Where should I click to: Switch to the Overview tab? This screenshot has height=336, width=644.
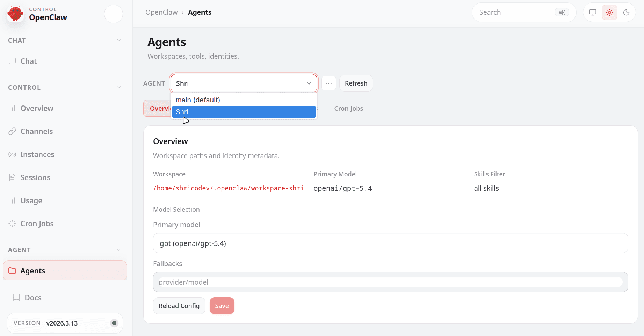tap(157, 109)
